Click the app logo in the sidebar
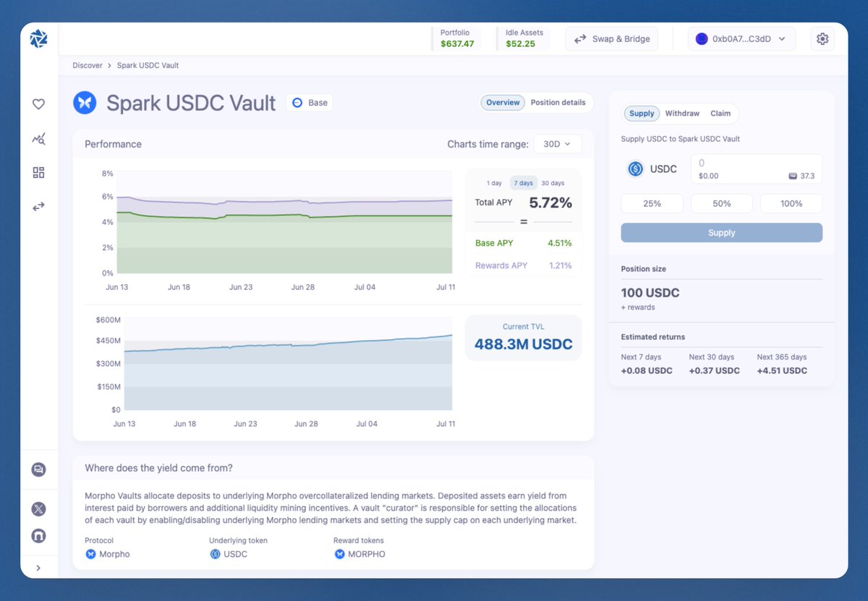The width and height of the screenshot is (868, 601). pos(38,39)
